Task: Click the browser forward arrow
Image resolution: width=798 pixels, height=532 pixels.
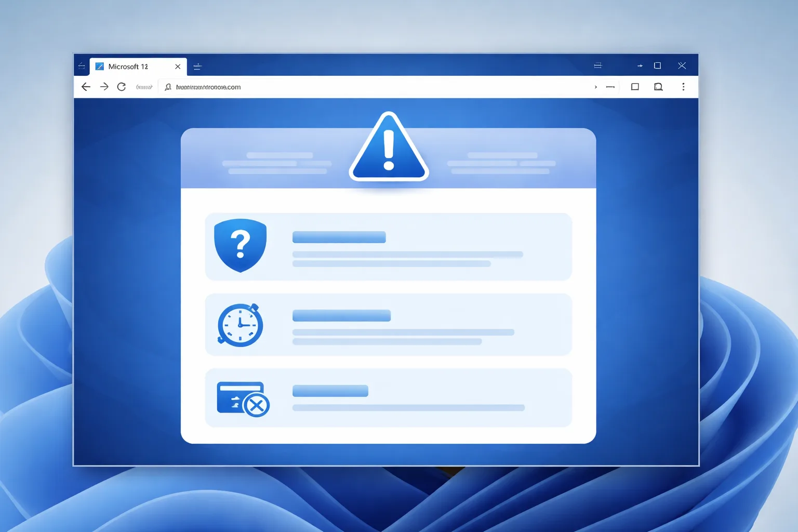Action: (104, 87)
